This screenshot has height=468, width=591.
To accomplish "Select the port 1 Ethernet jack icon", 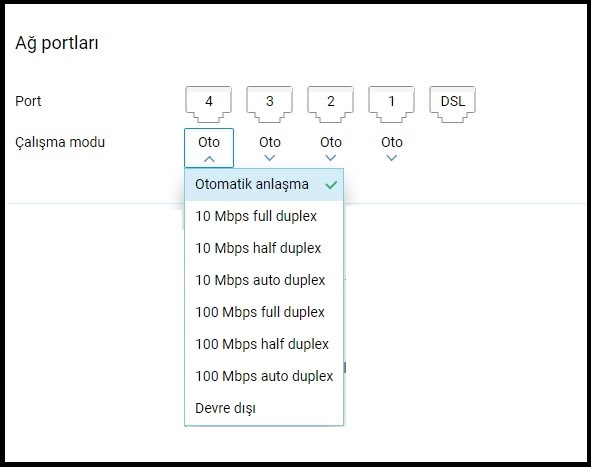I will click(x=392, y=104).
